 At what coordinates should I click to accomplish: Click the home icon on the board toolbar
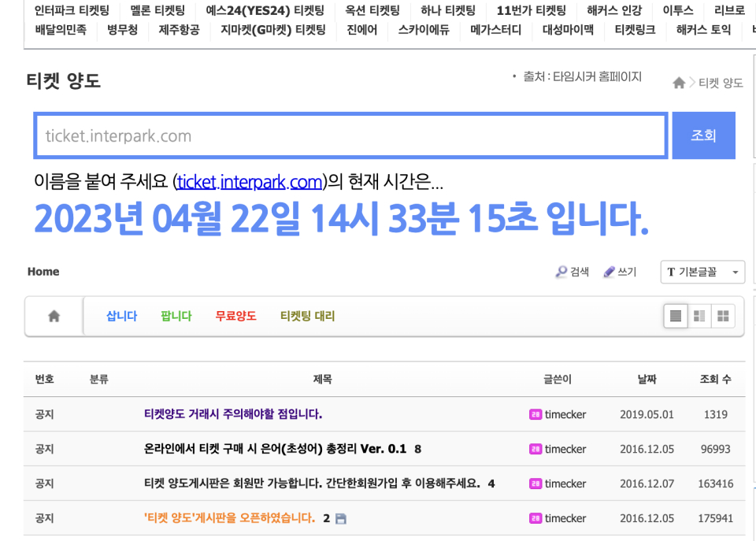(53, 315)
